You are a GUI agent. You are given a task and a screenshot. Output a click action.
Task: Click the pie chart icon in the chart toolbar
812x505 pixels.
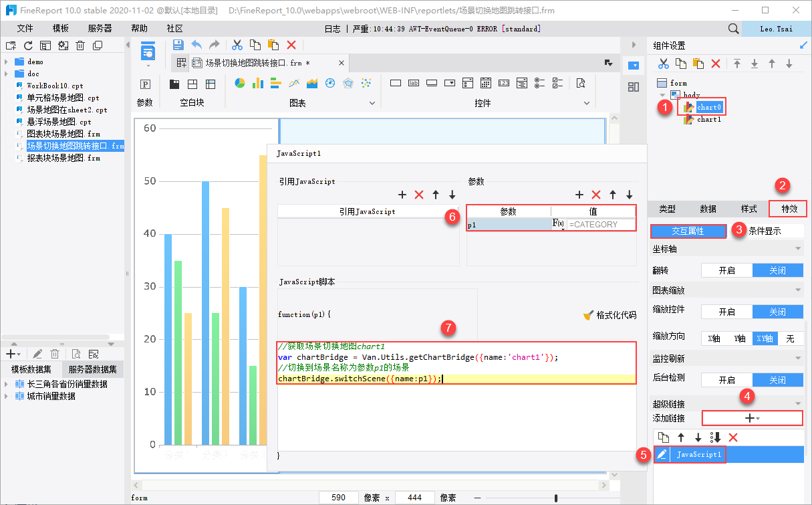(x=240, y=83)
